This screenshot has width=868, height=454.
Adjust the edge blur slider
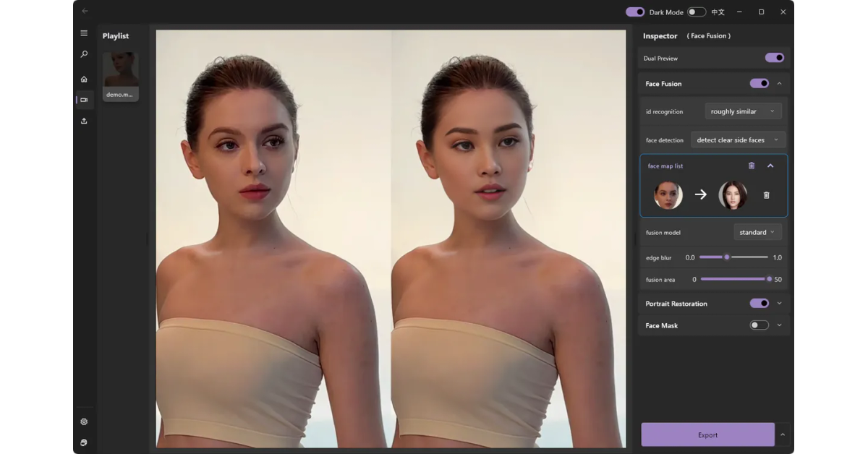pyautogui.click(x=733, y=257)
